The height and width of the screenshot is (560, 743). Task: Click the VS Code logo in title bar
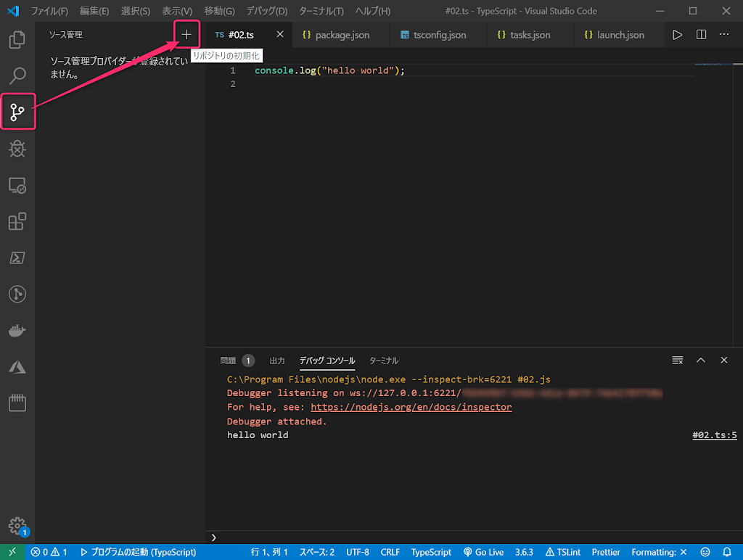click(13, 11)
